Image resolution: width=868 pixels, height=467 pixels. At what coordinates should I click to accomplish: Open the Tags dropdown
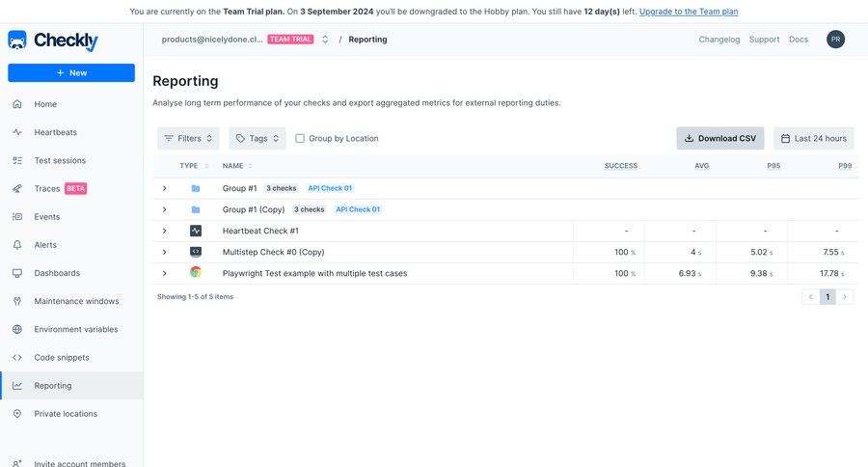click(258, 139)
